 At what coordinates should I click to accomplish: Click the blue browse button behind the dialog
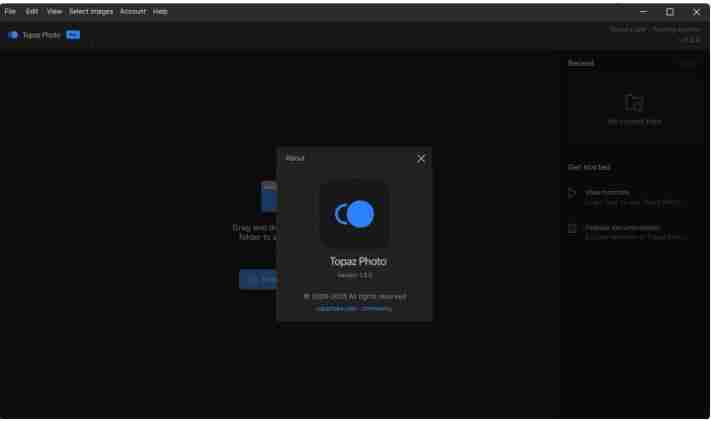coord(258,279)
